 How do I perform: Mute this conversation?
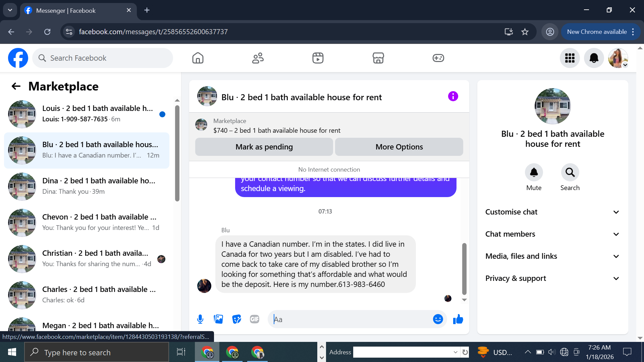(x=534, y=173)
